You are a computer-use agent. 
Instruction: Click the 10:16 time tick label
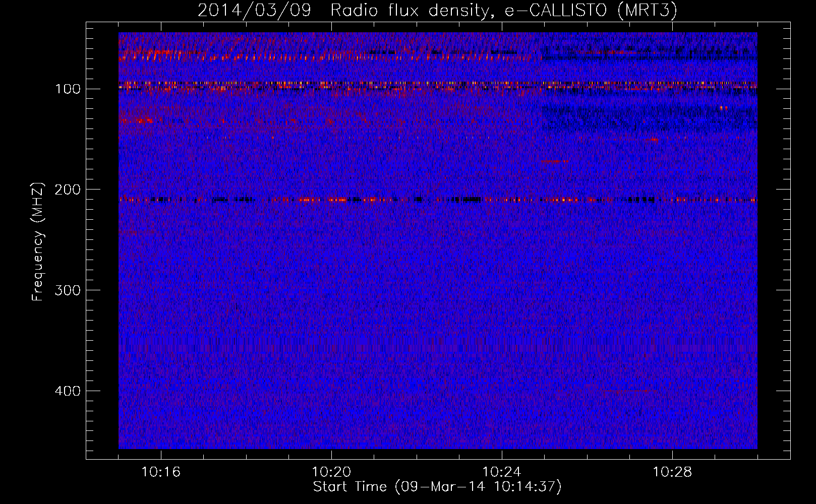click(161, 472)
